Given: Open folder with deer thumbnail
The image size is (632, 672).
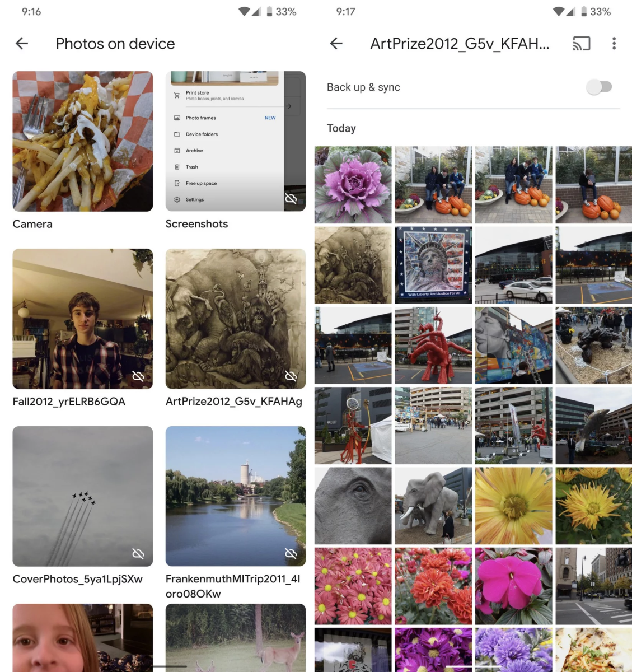Looking at the screenshot, I should [236, 638].
